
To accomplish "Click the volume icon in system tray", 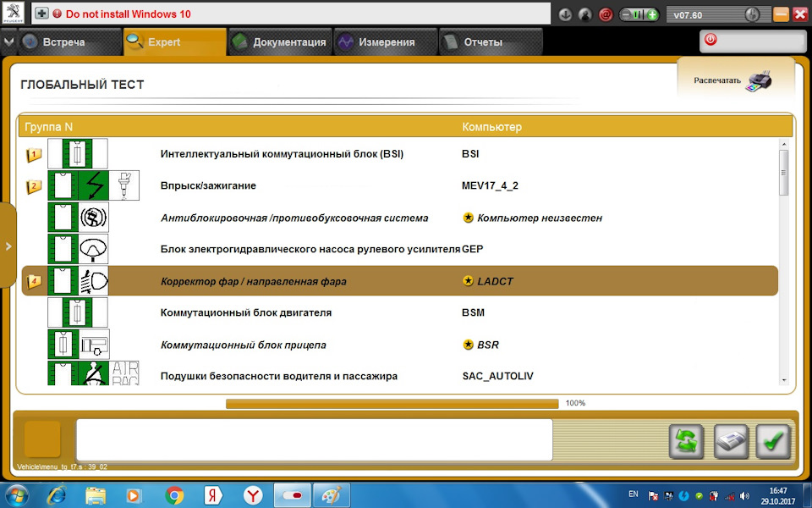I will point(744,495).
